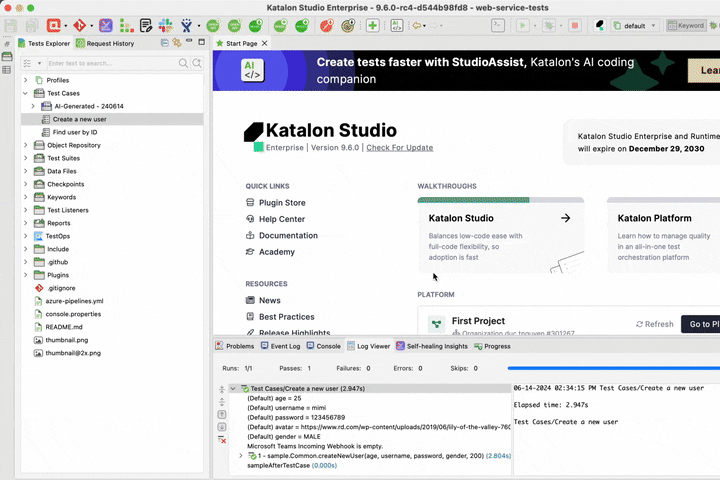
Task: Open the Best Practices resource link
Action: click(280, 317)
